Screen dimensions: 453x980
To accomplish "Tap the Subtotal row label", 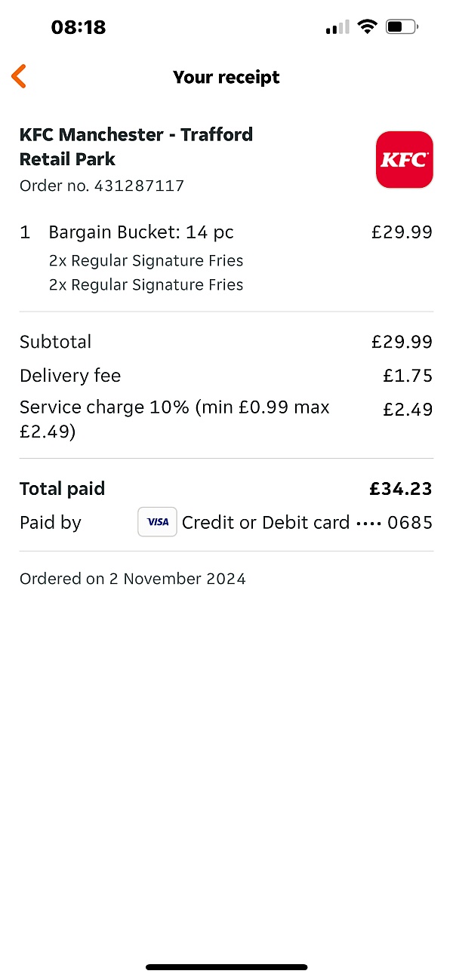I will click(x=55, y=342).
